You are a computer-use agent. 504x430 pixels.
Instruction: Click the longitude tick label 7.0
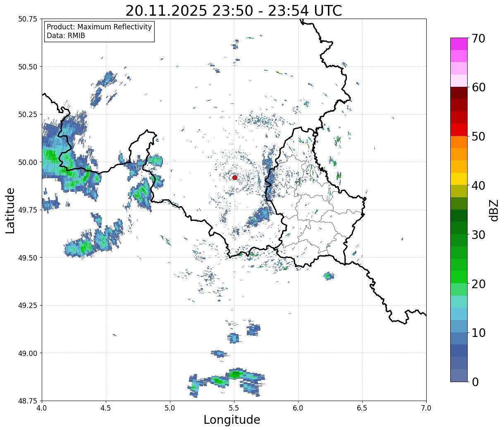pos(426,408)
